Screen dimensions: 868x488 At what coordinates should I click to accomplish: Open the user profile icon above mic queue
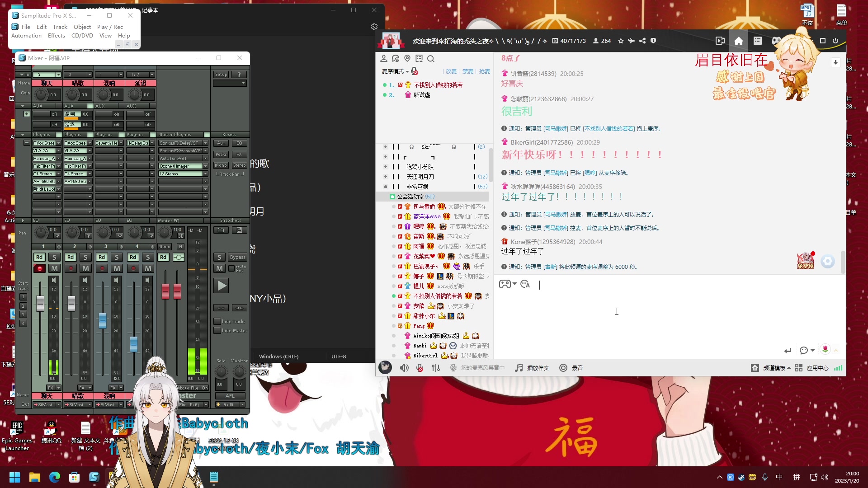coord(384,58)
